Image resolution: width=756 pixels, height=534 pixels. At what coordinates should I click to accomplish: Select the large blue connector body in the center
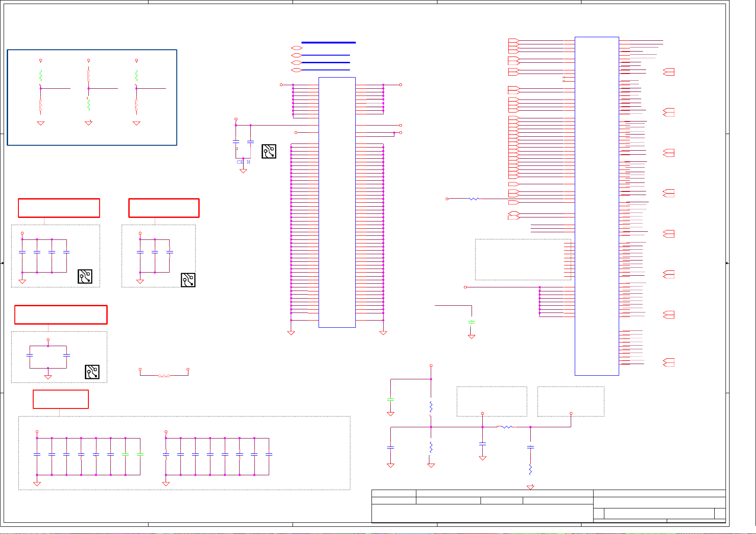[x=337, y=202]
